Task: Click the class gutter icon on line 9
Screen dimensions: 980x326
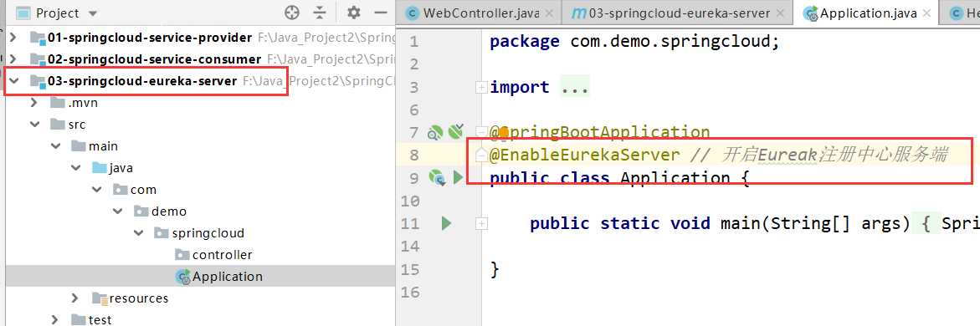Action: [437, 178]
